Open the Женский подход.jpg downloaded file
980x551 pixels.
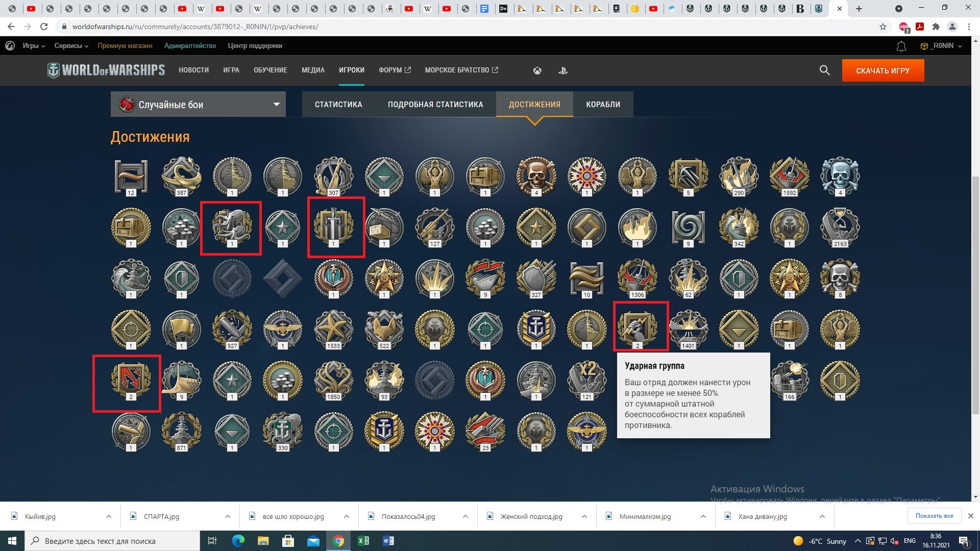click(x=531, y=516)
